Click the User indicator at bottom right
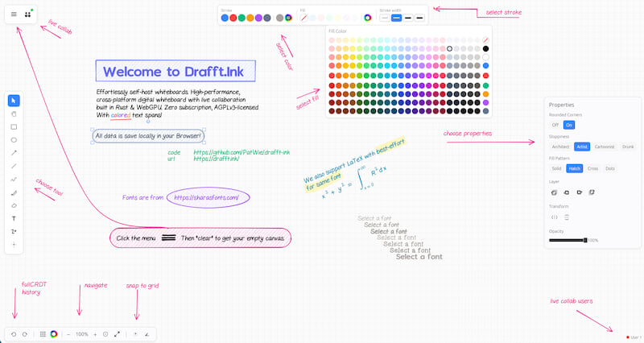Screen dimensions: 644x343 634,337
